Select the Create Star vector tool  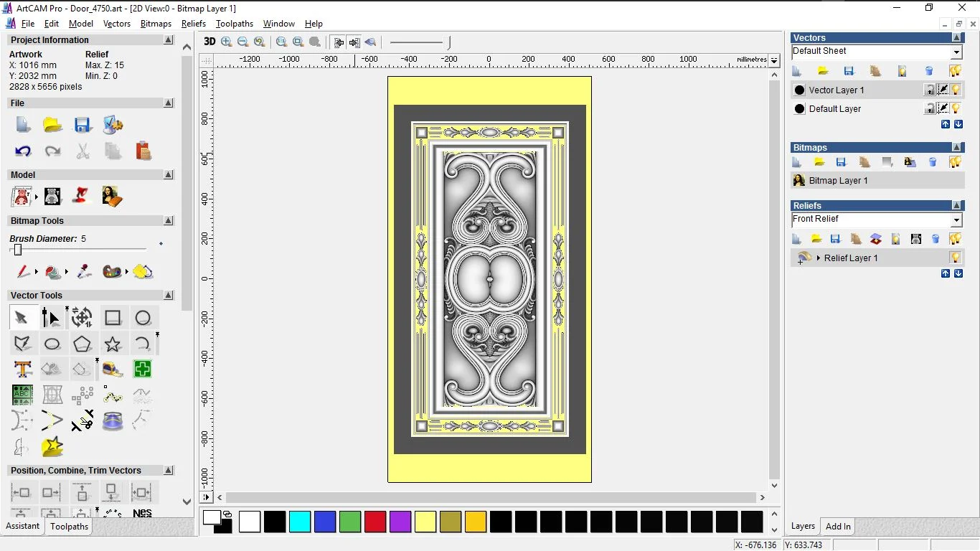point(113,344)
